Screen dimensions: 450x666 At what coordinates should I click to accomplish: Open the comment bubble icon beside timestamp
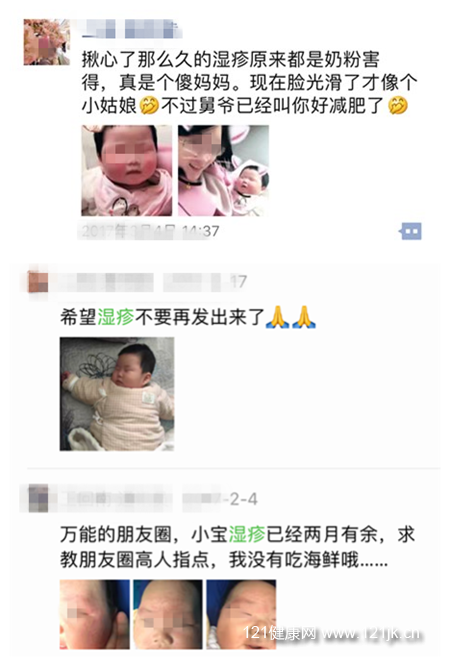coord(410,231)
